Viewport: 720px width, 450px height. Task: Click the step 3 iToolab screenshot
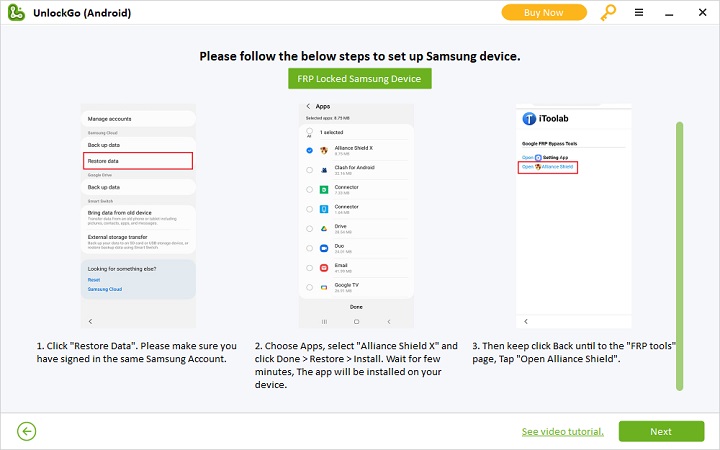[574, 216]
